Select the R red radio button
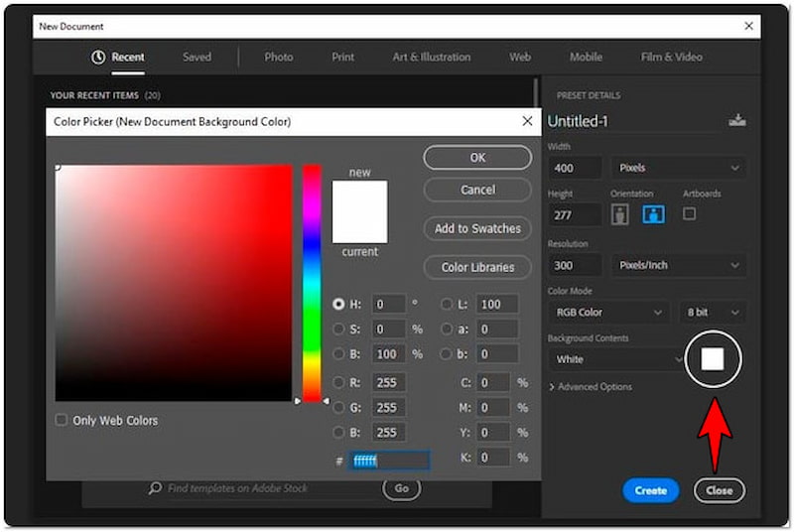Image resolution: width=794 pixels, height=532 pixels. pyautogui.click(x=339, y=381)
